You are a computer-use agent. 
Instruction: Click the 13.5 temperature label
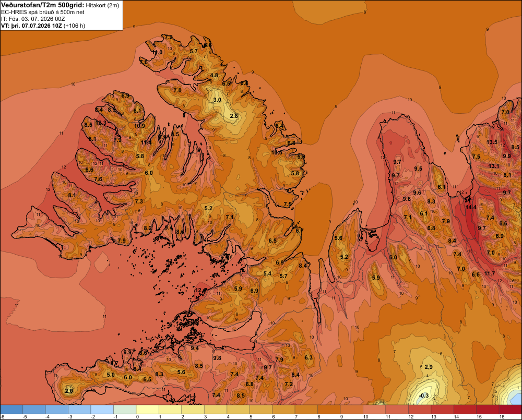[492, 142]
